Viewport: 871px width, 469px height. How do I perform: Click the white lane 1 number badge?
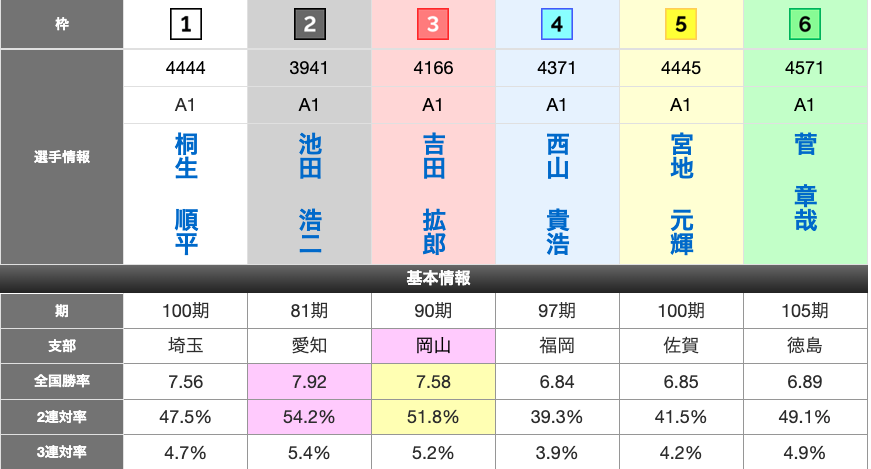pos(185,25)
